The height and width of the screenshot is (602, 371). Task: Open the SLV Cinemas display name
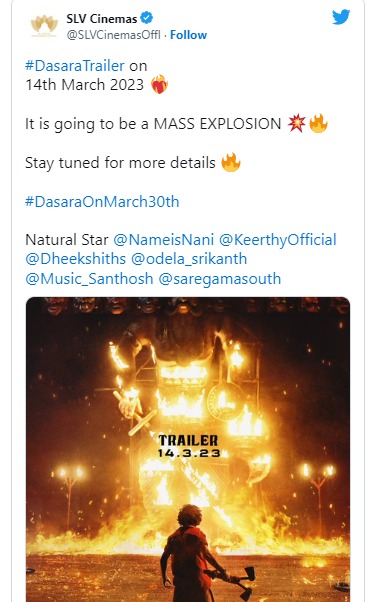(x=102, y=18)
